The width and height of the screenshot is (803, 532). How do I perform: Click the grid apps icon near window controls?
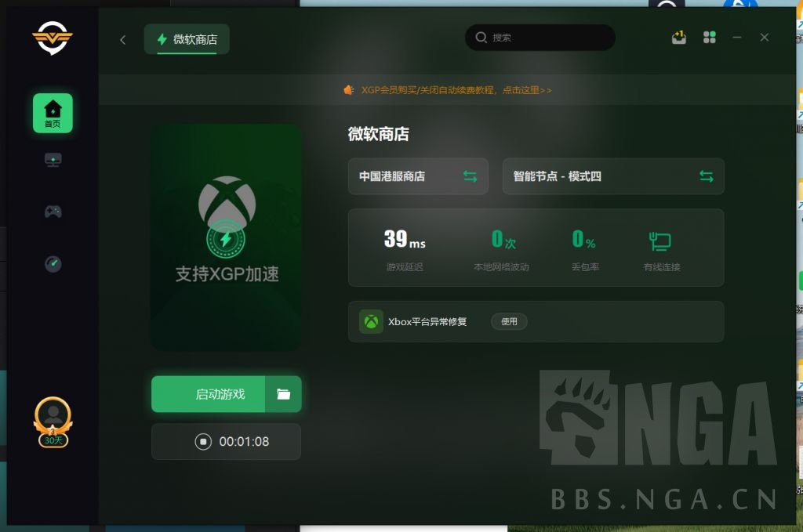(x=709, y=37)
